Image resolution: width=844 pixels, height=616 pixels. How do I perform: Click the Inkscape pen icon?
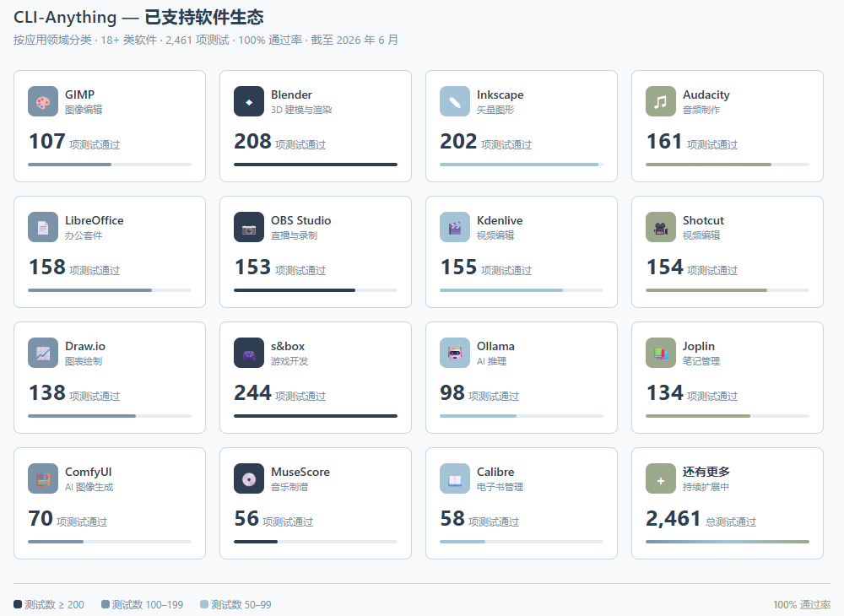point(455,101)
